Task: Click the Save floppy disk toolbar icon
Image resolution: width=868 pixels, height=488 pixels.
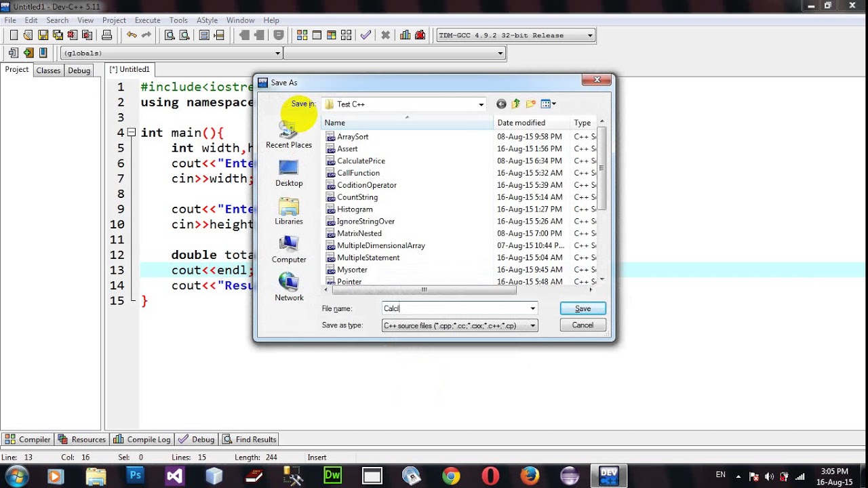Action: pyautogui.click(x=43, y=35)
